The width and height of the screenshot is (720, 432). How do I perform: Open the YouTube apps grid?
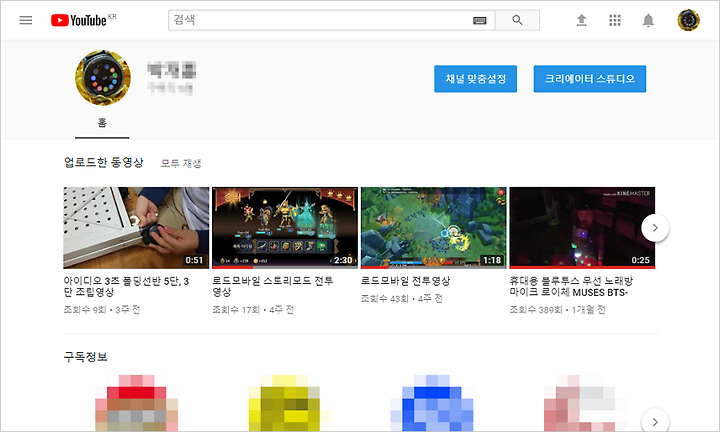pos(615,20)
